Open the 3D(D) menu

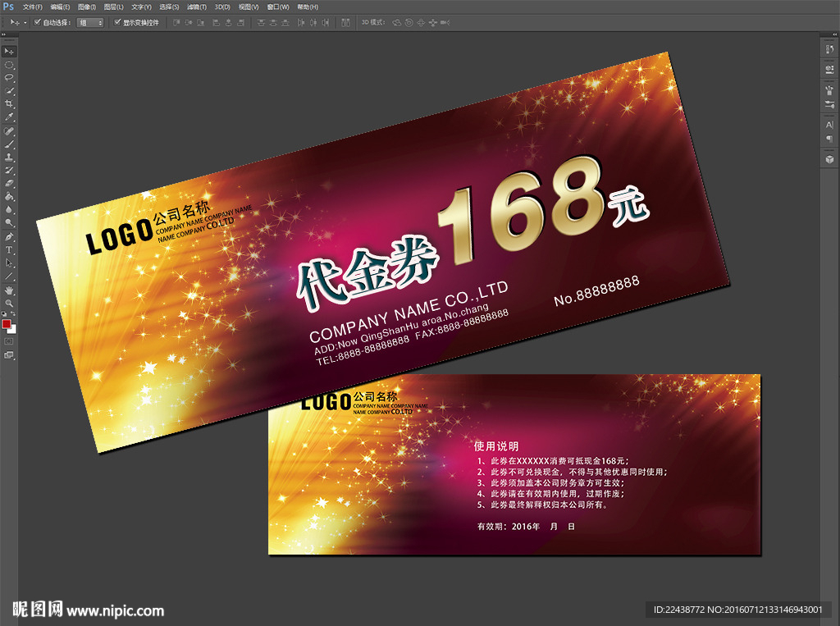coord(222,7)
